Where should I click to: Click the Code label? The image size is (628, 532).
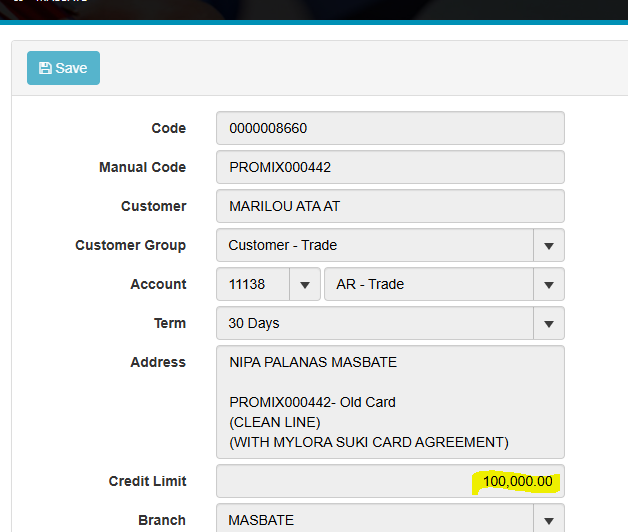168,128
